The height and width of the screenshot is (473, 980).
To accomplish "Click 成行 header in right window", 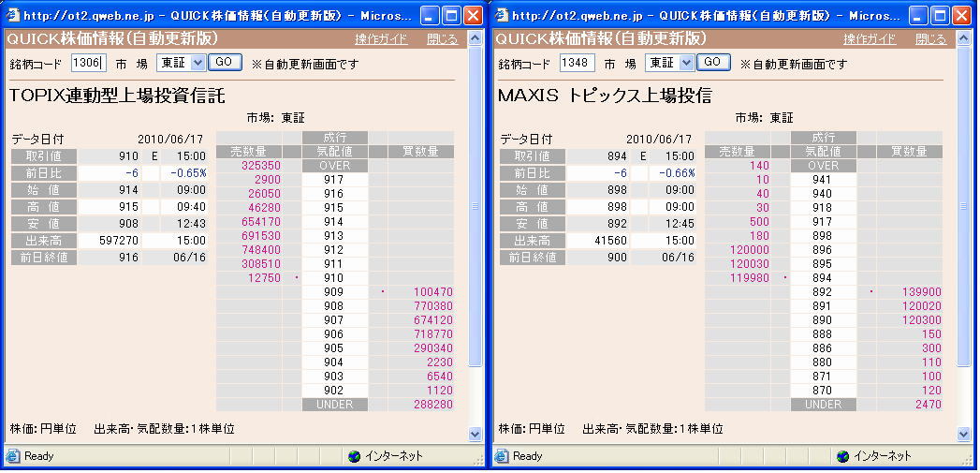I will pyautogui.click(x=823, y=137).
